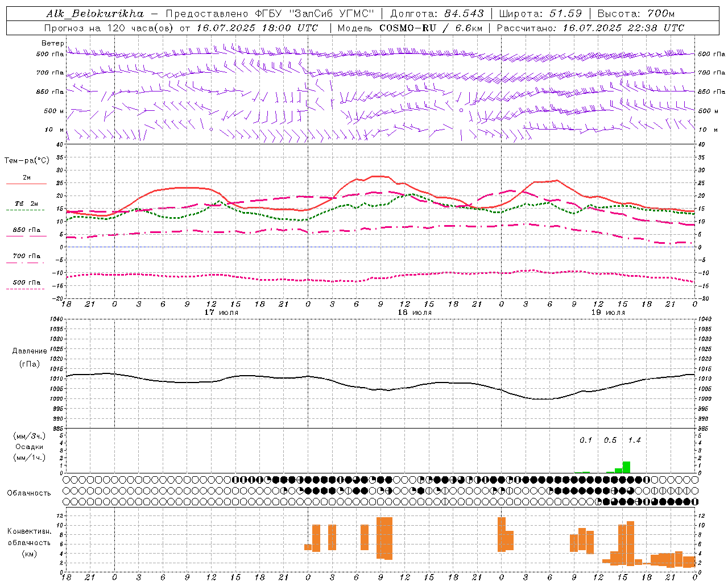728x582 pixels.
Task: Click the 500 гПа temperature legend entry
Action: [x=27, y=282]
